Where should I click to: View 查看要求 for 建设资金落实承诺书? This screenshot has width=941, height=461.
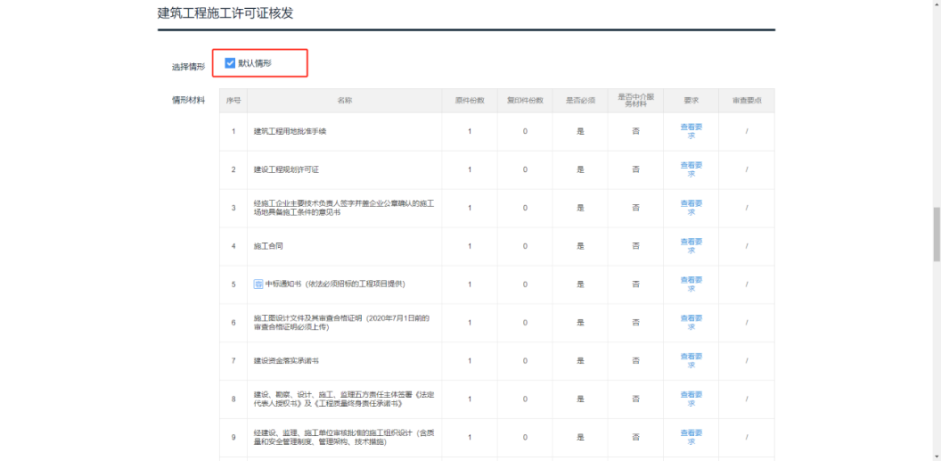point(691,360)
